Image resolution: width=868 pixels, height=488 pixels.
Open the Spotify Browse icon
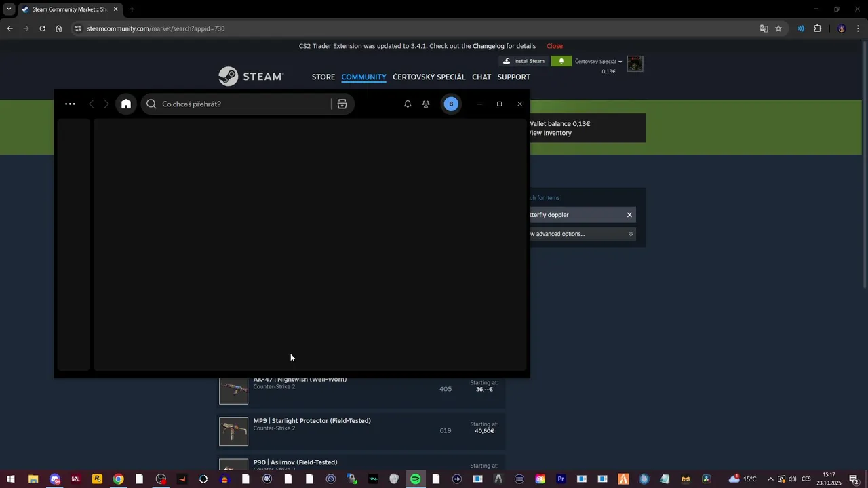[x=342, y=104]
